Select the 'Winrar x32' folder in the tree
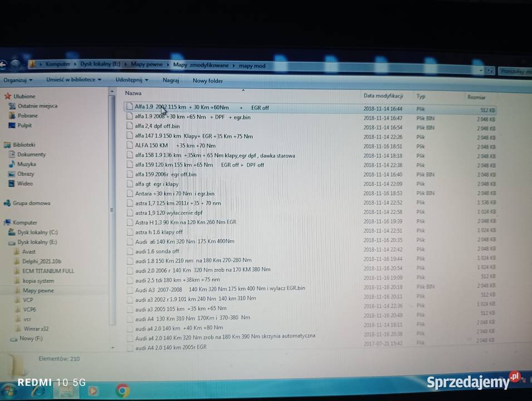 [x=36, y=329]
